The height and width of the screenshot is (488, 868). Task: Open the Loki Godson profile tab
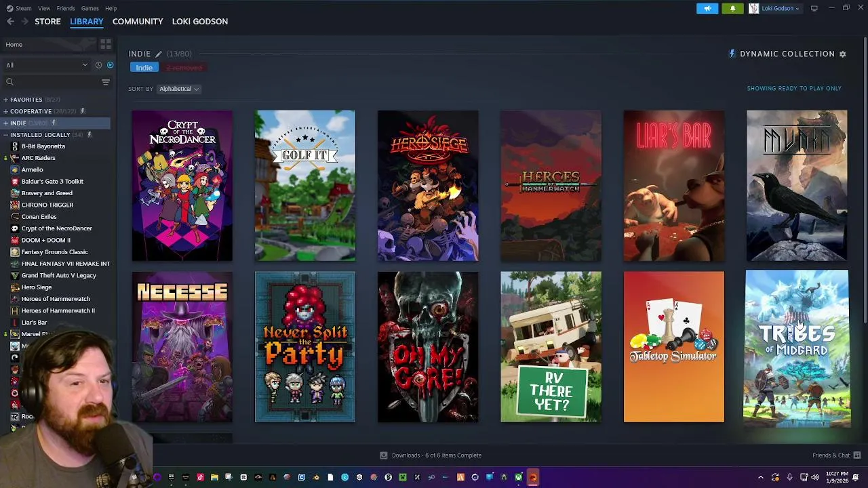click(x=200, y=22)
